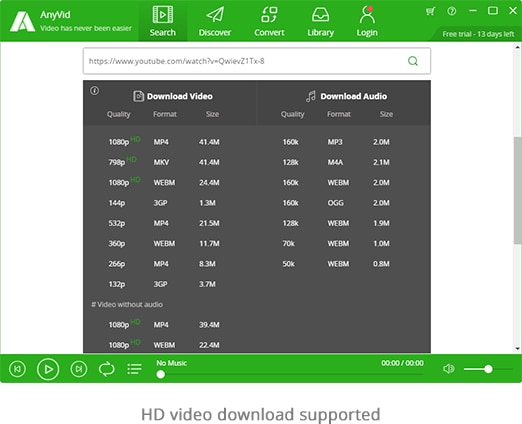Click the AnyVid logo
This screenshot has height=424, width=522.
pyautogui.click(x=22, y=21)
